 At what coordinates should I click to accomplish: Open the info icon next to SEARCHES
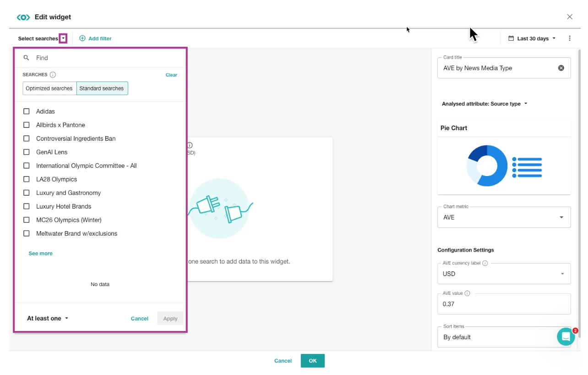(53, 75)
